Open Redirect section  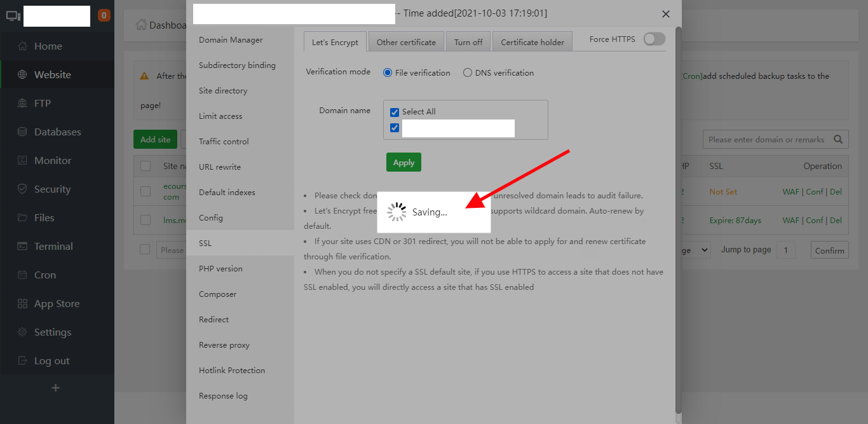click(240, 319)
